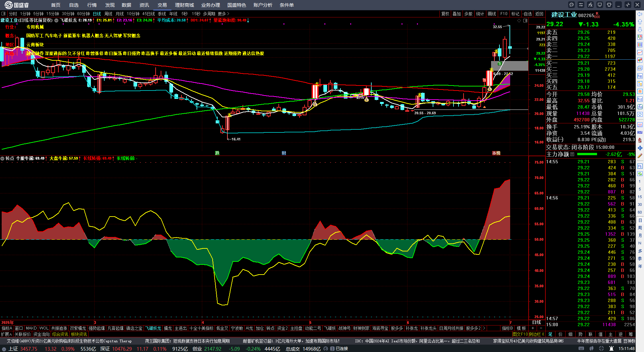Click the FS icon in right sidebar
The width and height of the screenshot is (644, 352).
(x=640, y=166)
